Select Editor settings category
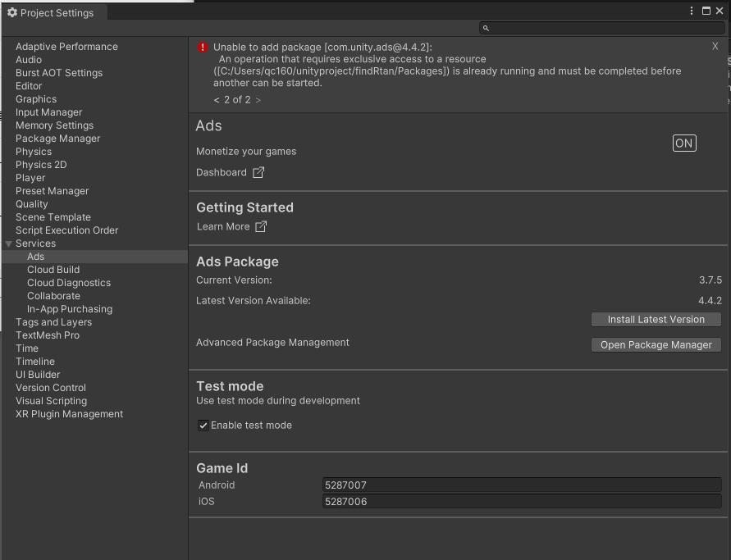The width and height of the screenshot is (731, 560). 29,86
